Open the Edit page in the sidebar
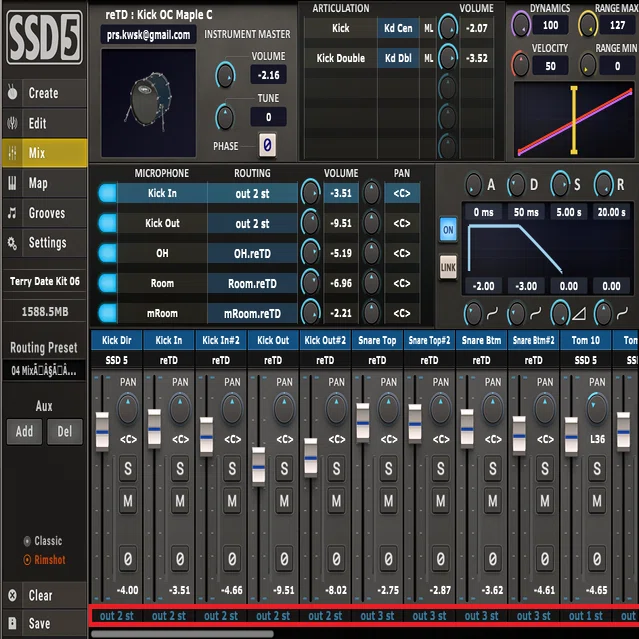The width and height of the screenshot is (639, 639). (44, 123)
